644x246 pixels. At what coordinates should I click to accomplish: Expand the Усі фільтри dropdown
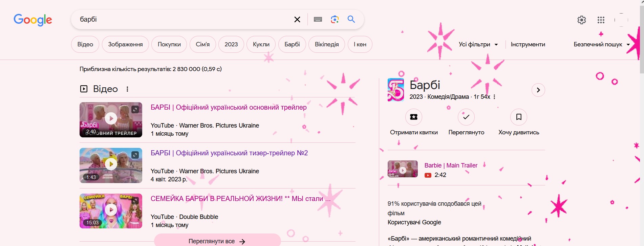pos(478,44)
